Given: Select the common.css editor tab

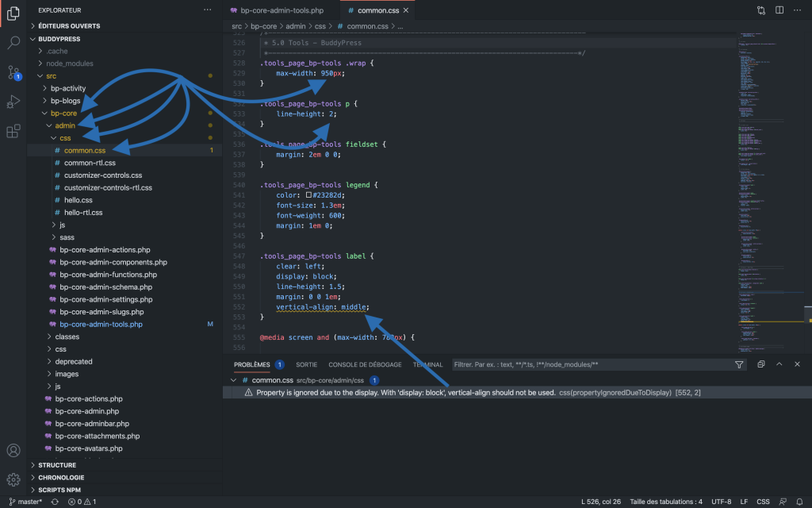Looking at the screenshot, I should pos(378,10).
